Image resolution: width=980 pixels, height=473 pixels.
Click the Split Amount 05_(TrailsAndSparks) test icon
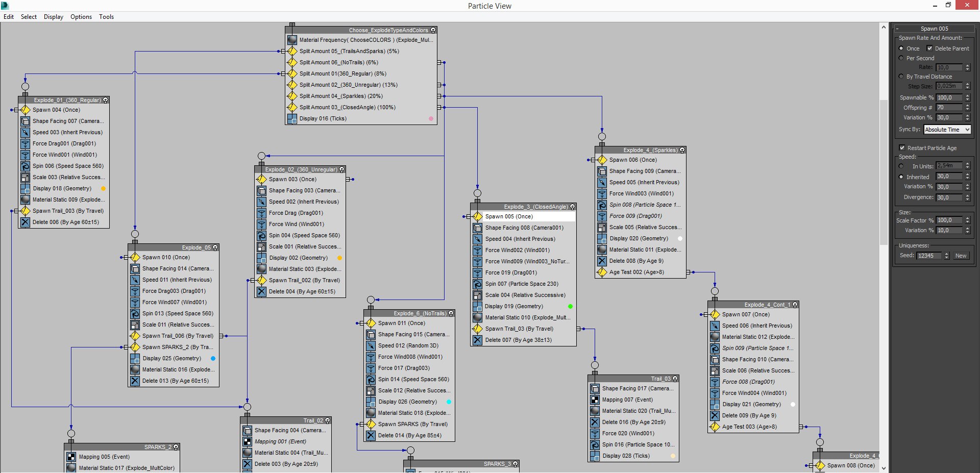tap(292, 51)
